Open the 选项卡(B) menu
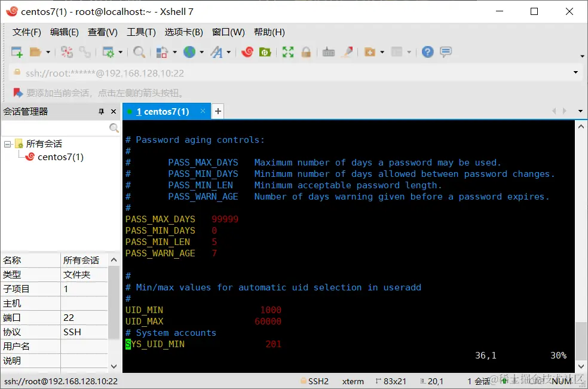 point(184,32)
